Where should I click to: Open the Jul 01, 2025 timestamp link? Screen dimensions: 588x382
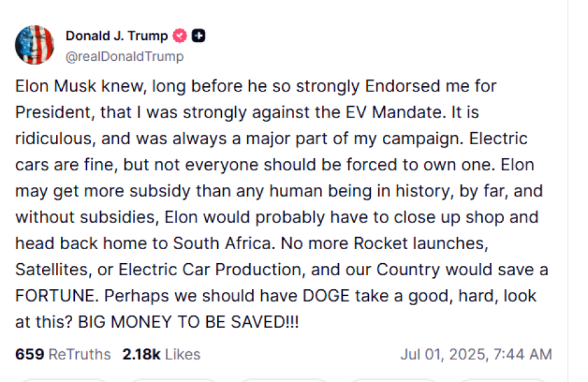(476, 354)
